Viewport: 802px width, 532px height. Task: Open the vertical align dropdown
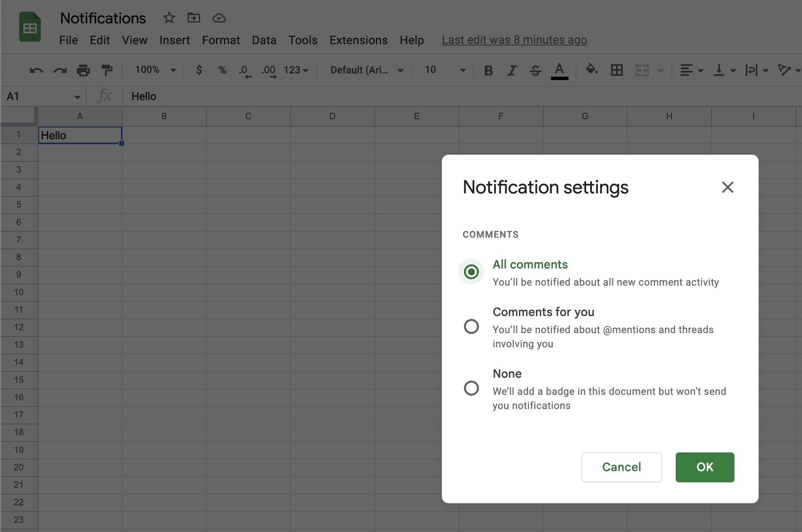pos(724,70)
